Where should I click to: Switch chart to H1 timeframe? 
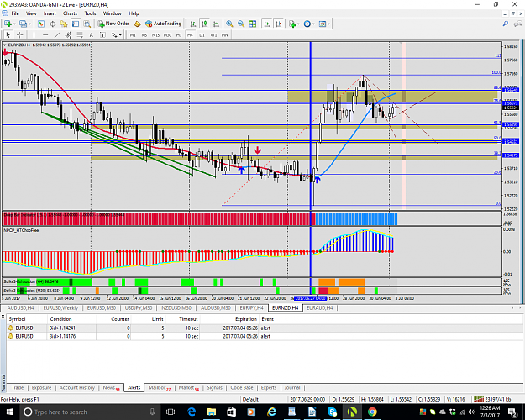pos(179,34)
